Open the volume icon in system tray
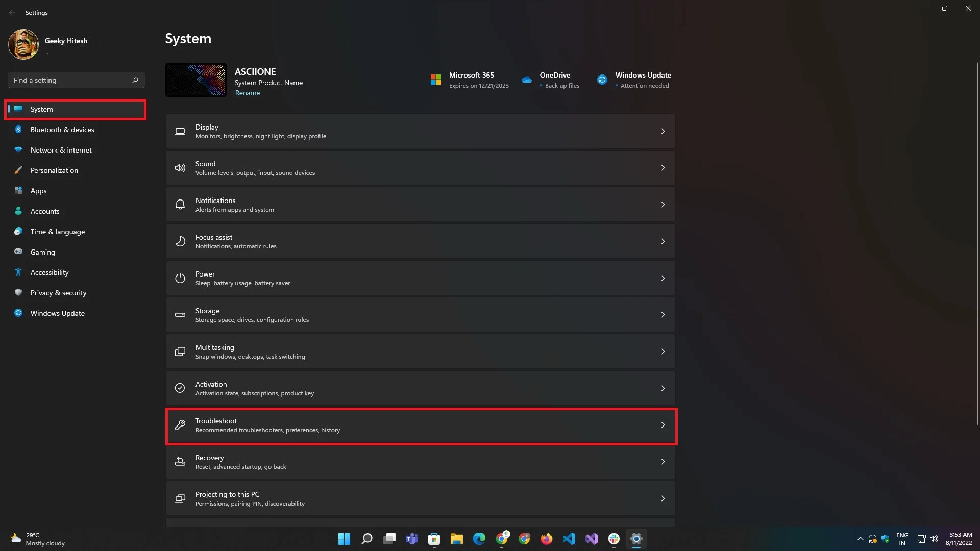The height and width of the screenshot is (551, 980). click(934, 539)
